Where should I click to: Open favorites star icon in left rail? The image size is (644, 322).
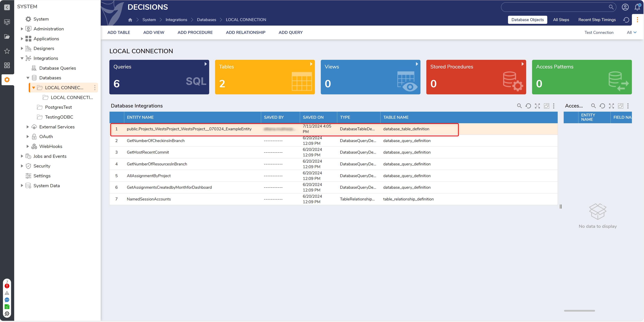(x=7, y=51)
